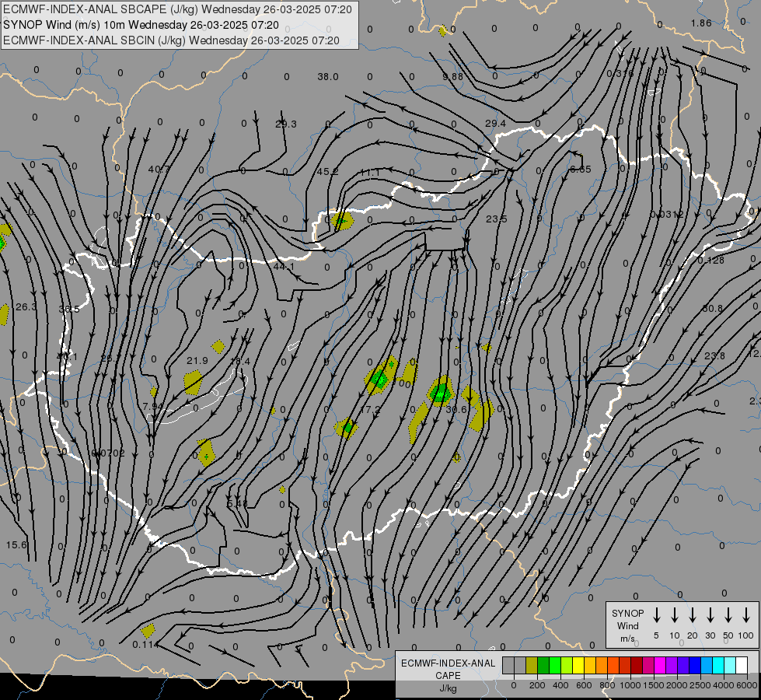Click the 15.6 value on the map
This screenshot has height=700, width=761.
pyautogui.click(x=16, y=545)
